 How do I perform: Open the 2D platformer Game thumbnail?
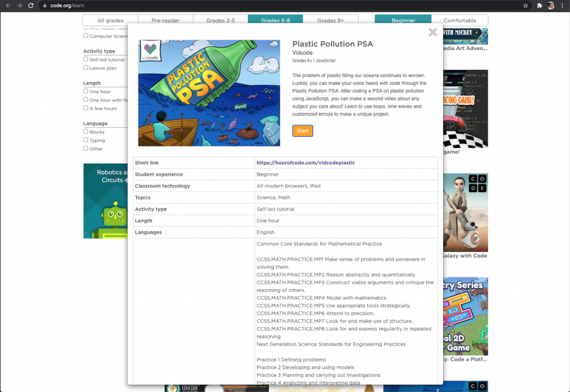point(465,316)
